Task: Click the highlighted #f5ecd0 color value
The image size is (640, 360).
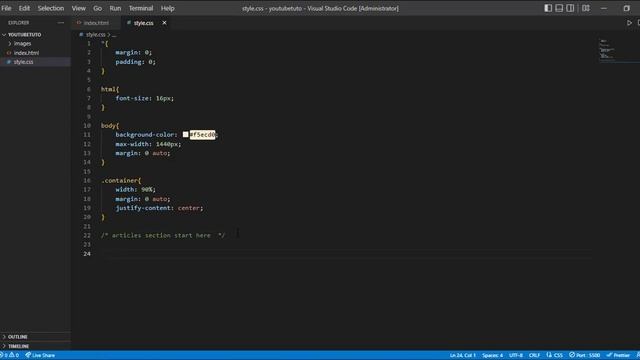Action: coord(202,135)
